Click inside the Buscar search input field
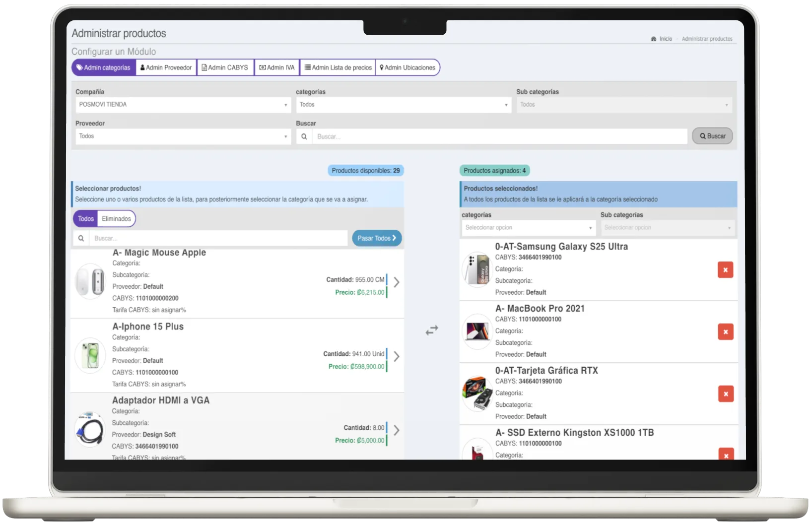Image resolution: width=812 pixels, height=525 pixels. click(496, 135)
